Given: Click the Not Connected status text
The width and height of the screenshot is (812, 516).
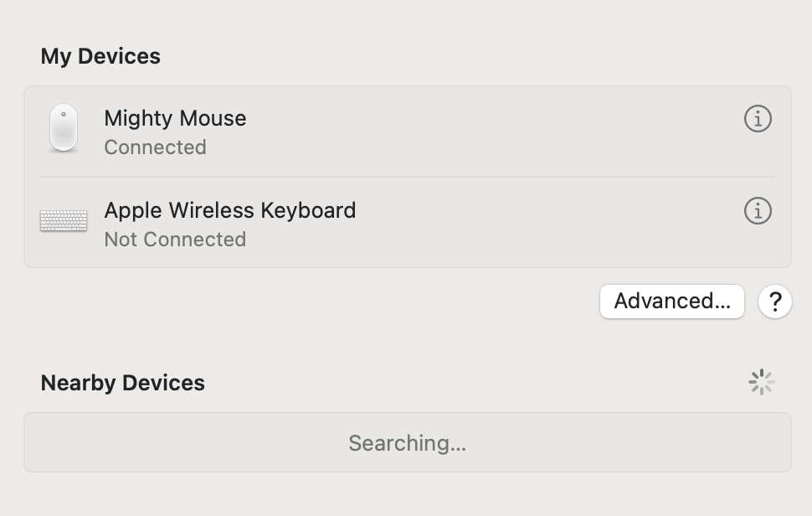Looking at the screenshot, I should click(x=174, y=240).
